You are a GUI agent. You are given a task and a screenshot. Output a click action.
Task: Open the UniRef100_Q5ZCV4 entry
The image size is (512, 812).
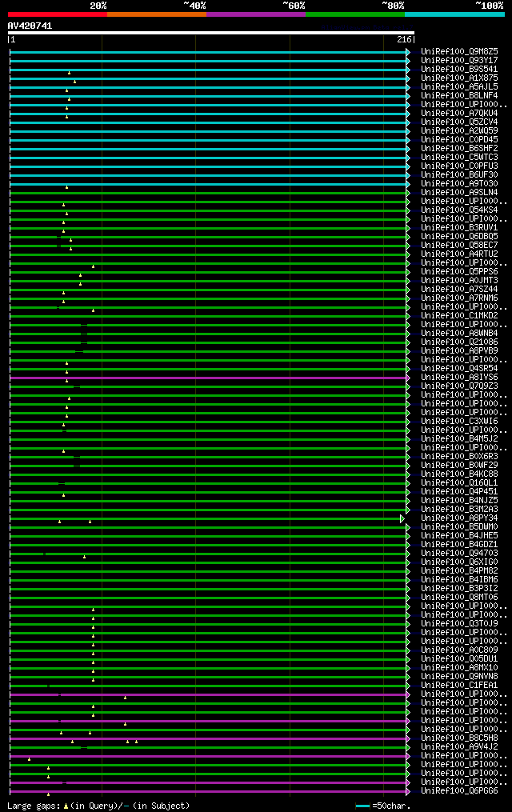pyautogui.click(x=459, y=122)
